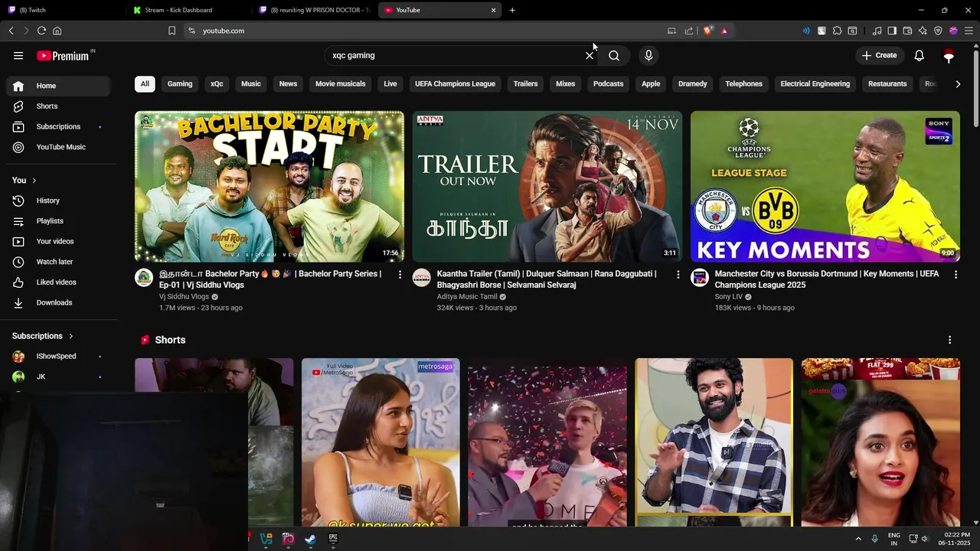Switch to reuniting W PRISON DOCTOR tab
Screen dimensions: 980x551
coord(314,10)
